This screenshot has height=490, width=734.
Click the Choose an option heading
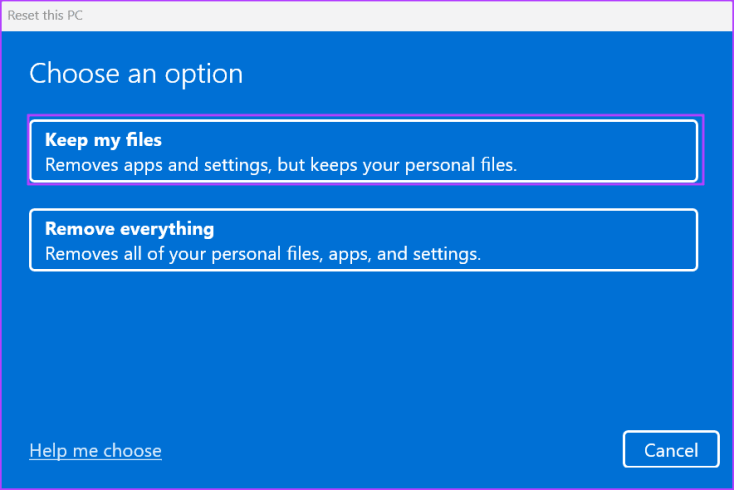tap(136, 73)
